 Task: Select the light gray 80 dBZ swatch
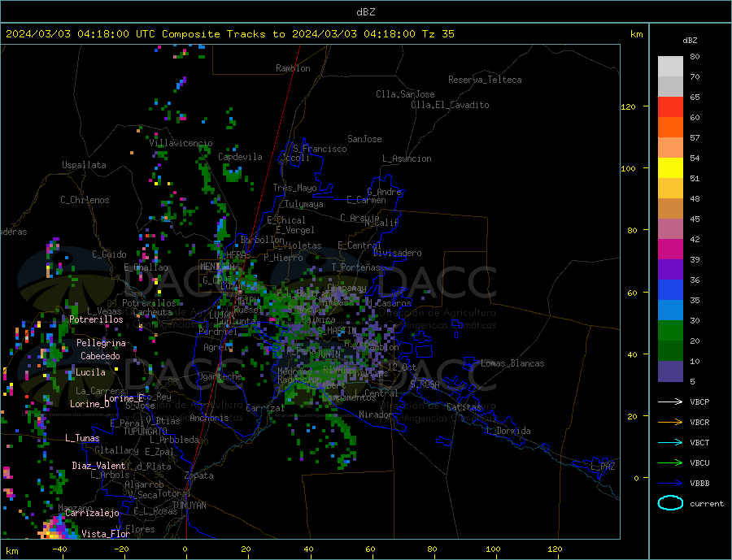coord(670,67)
